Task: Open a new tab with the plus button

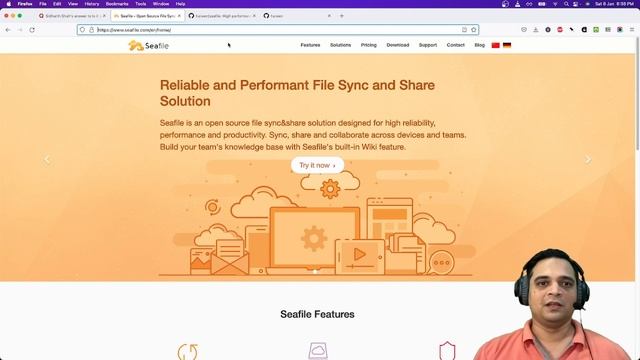Action: pyautogui.click(x=342, y=16)
